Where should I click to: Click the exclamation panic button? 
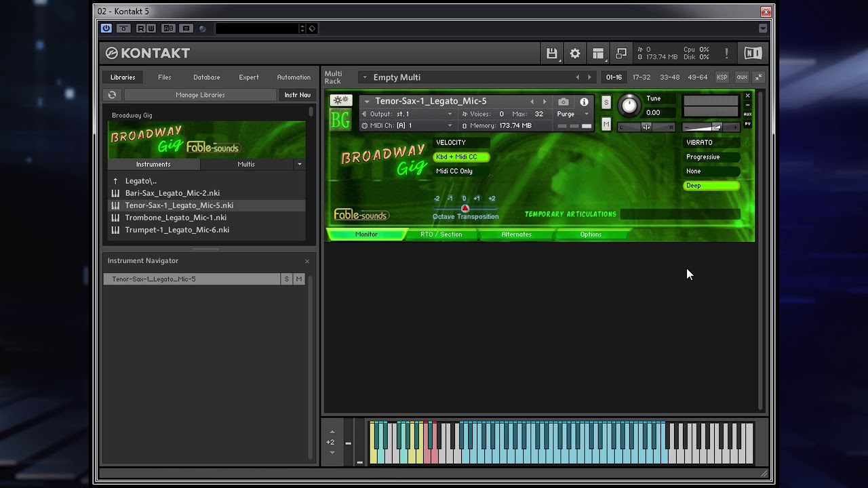[726, 54]
